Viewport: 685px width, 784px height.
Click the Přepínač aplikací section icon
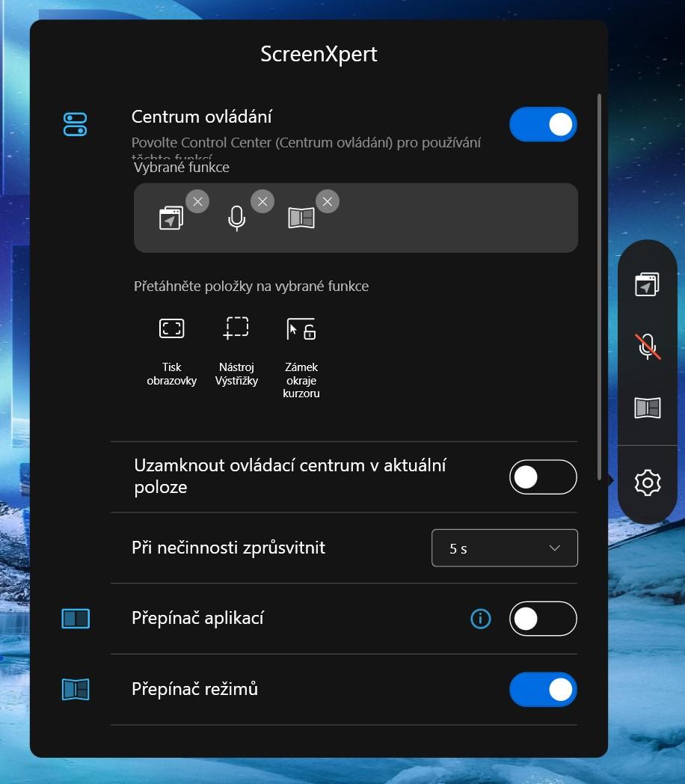pos(76,619)
